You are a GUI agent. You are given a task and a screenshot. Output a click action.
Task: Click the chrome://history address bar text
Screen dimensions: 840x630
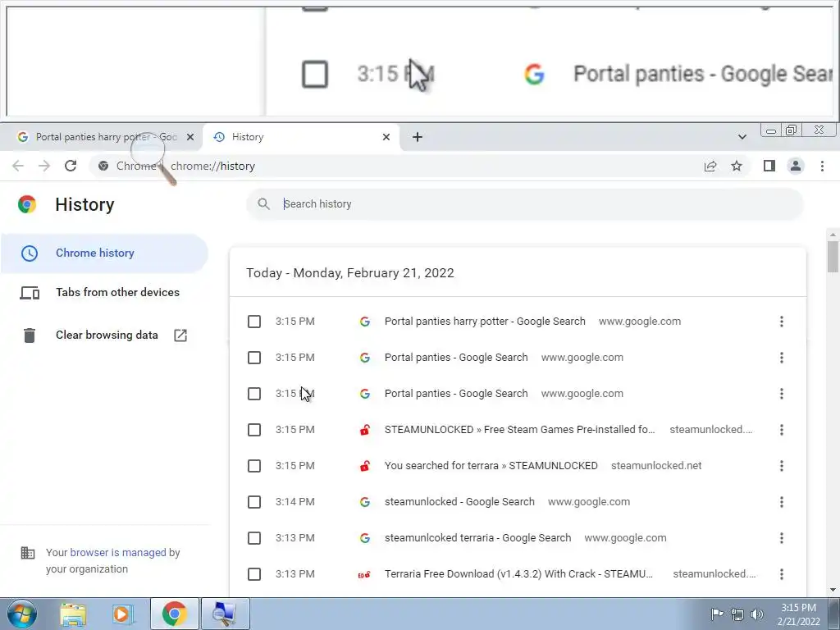[x=212, y=166]
